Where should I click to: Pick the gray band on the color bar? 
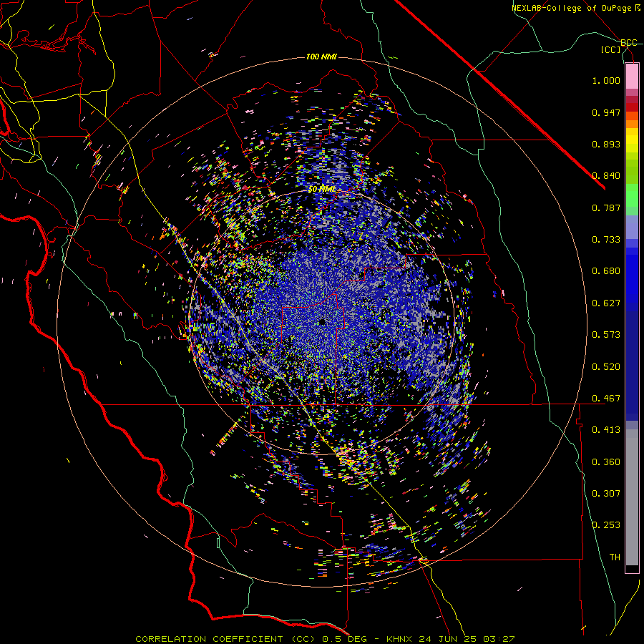(632, 497)
